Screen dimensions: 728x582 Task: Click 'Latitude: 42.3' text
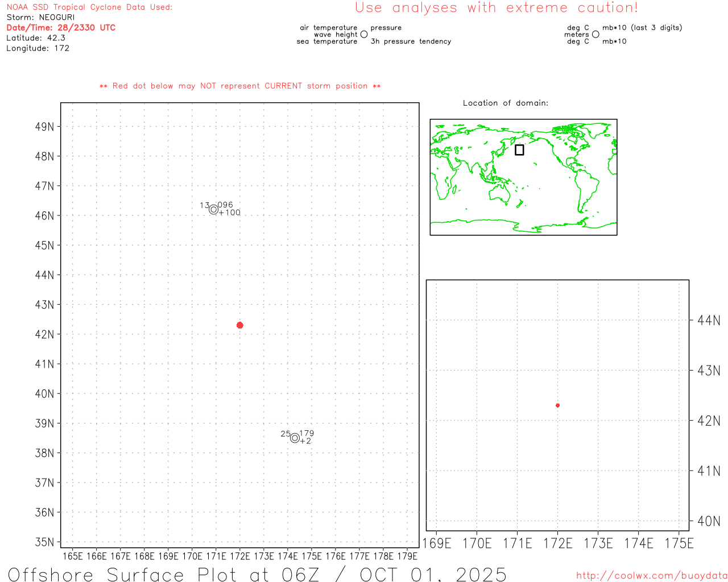[36, 38]
